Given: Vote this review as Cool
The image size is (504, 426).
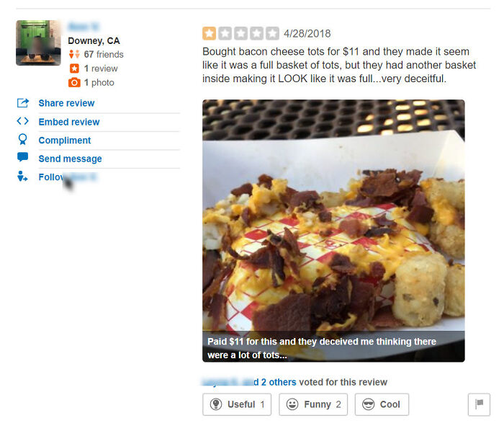Looking at the screenshot, I should click(382, 404).
